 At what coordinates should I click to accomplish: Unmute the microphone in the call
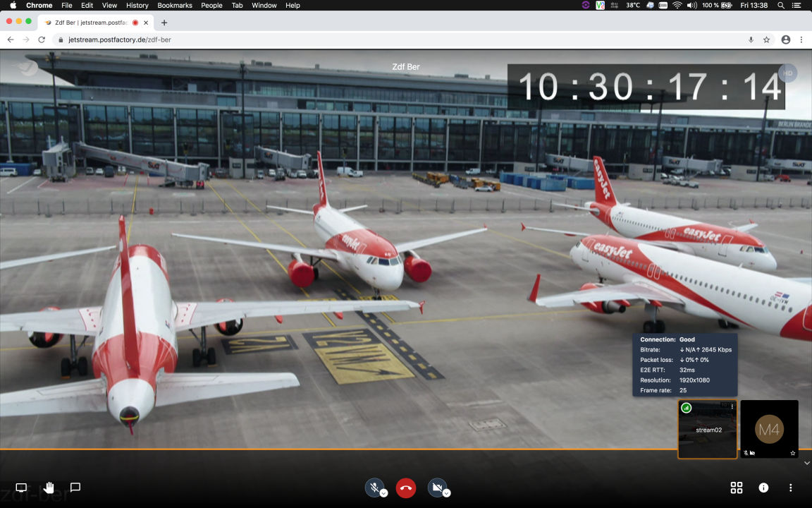tap(374, 488)
